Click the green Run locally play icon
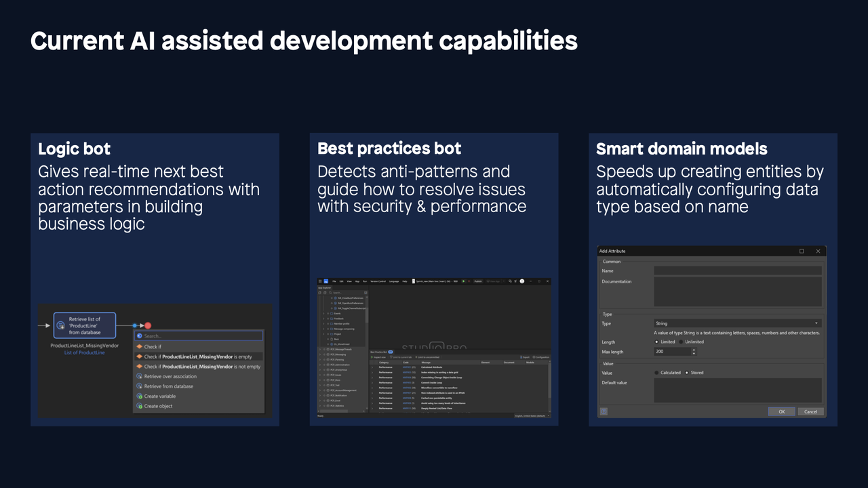This screenshot has width=868, height=488. (463, 281)
